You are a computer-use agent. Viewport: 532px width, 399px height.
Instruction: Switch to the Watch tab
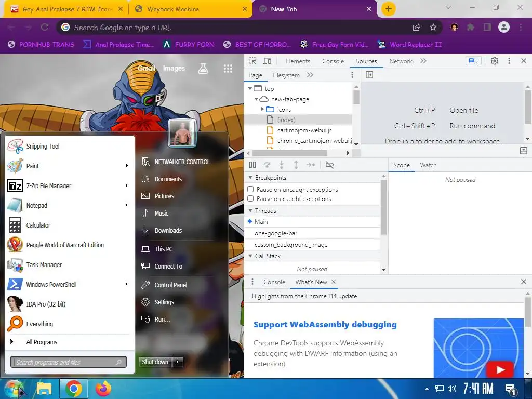(x=428, y=165)
